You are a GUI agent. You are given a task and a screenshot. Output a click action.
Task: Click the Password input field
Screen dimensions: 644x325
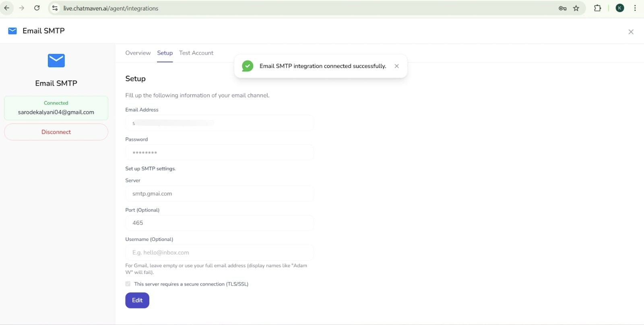tap(219, 152)
